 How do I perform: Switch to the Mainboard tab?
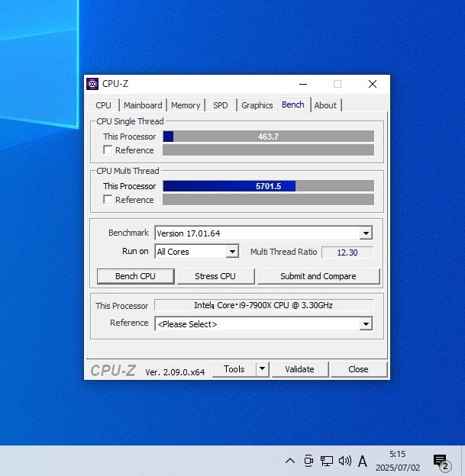143,105
